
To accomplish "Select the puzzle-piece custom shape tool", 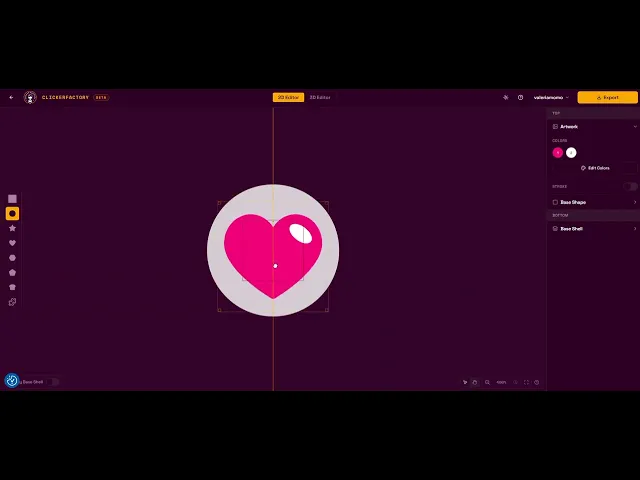I will click(12, 302).
